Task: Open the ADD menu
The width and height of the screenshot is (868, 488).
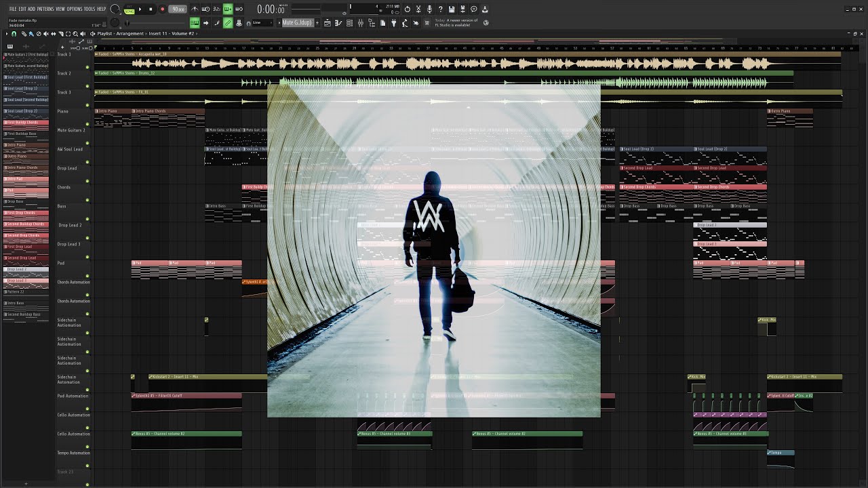Action: (x=31, y=9)
